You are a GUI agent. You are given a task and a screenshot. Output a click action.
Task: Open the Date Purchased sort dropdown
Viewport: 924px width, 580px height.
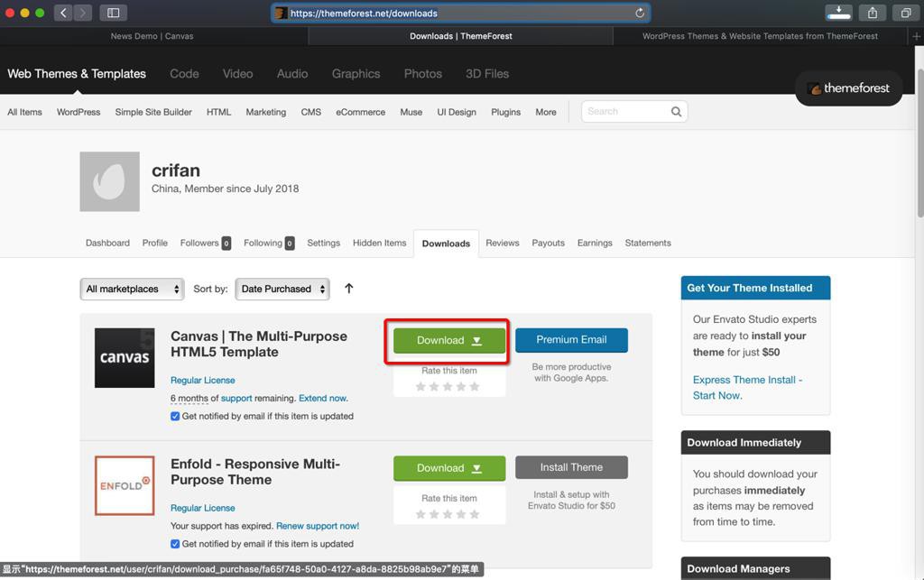tap(282, 290)
